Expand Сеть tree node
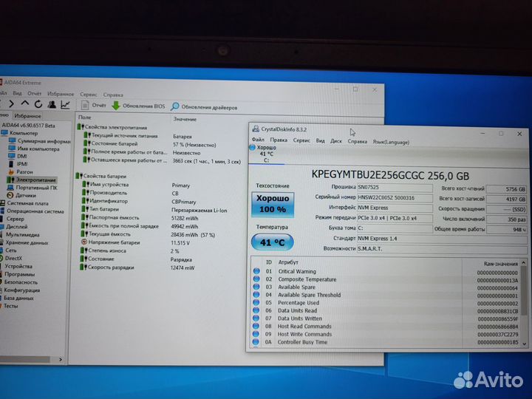The height and width of the screenshot is (399, 532). 8,250
